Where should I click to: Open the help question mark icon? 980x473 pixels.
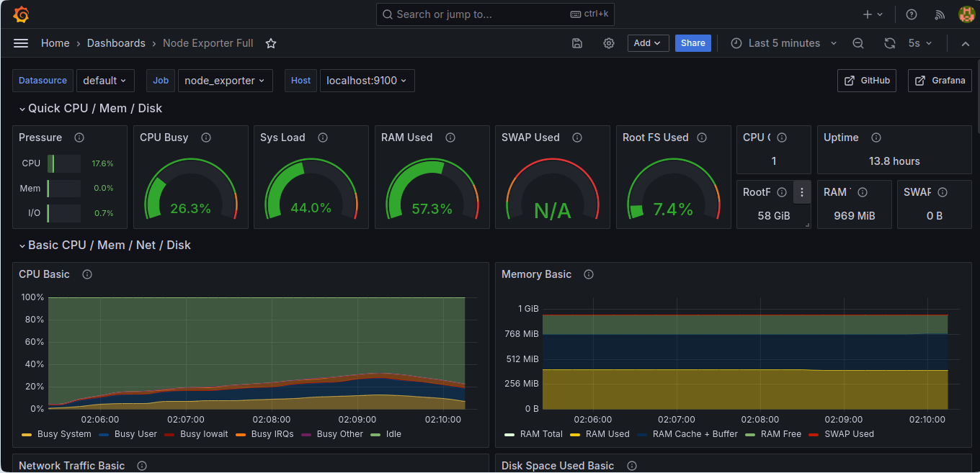tap(912, 14)
